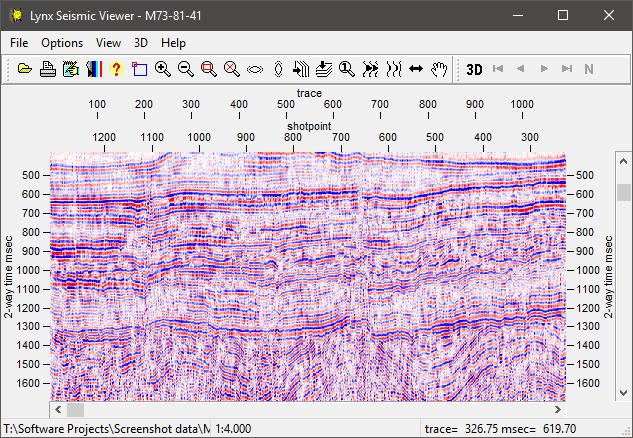This screenshot has height=438, width=633.
Task: Click the previous line arrow button
Action: [521, 69]
